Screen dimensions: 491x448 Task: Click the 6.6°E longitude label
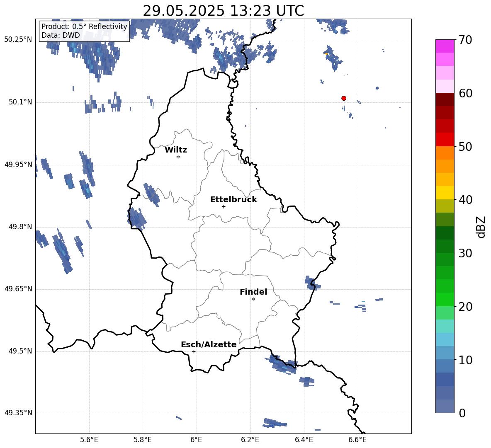point(357,440)
